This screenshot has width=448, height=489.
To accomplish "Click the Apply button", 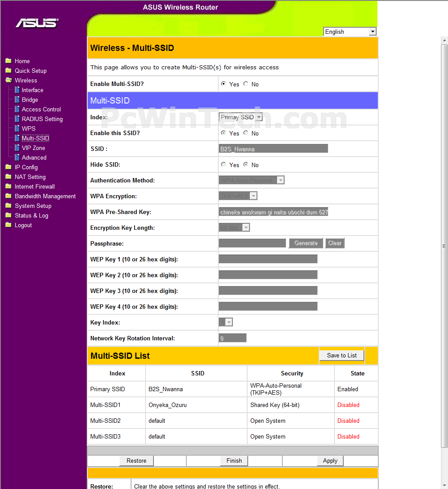I will pyautogui.click(x=330, y=460).
